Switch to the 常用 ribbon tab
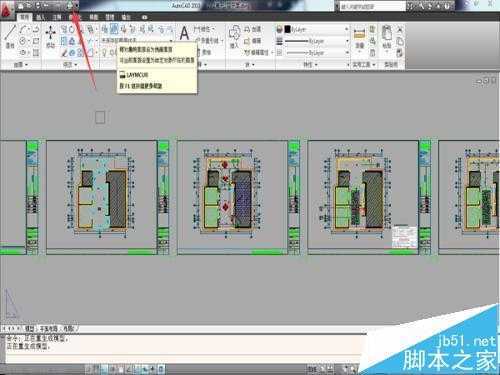The width and height of the screenshot is (500, 375). click(x=25, y=17)
